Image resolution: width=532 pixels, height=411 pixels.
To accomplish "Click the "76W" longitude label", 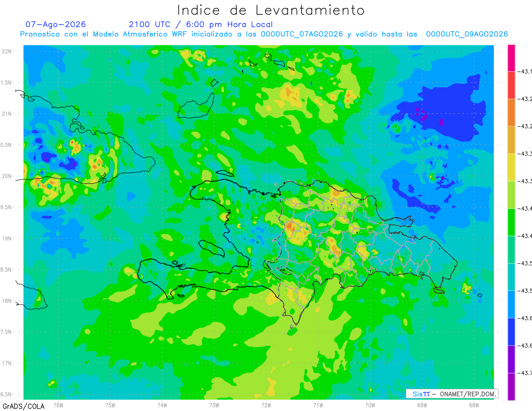I will click(x=58, y=405).
